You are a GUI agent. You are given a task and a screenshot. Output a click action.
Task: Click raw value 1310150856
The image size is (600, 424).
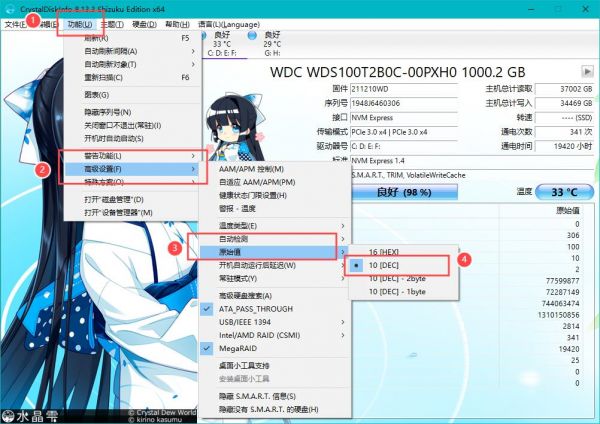pyautogui.click(x=559, y=315)
